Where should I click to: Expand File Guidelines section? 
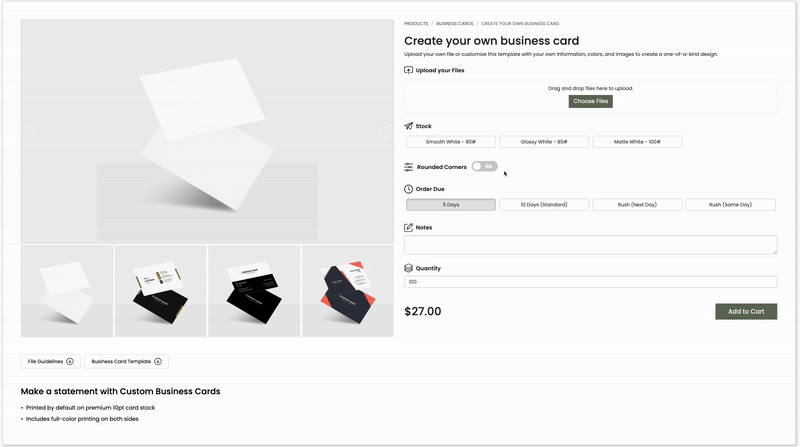(x=50, y=361)
